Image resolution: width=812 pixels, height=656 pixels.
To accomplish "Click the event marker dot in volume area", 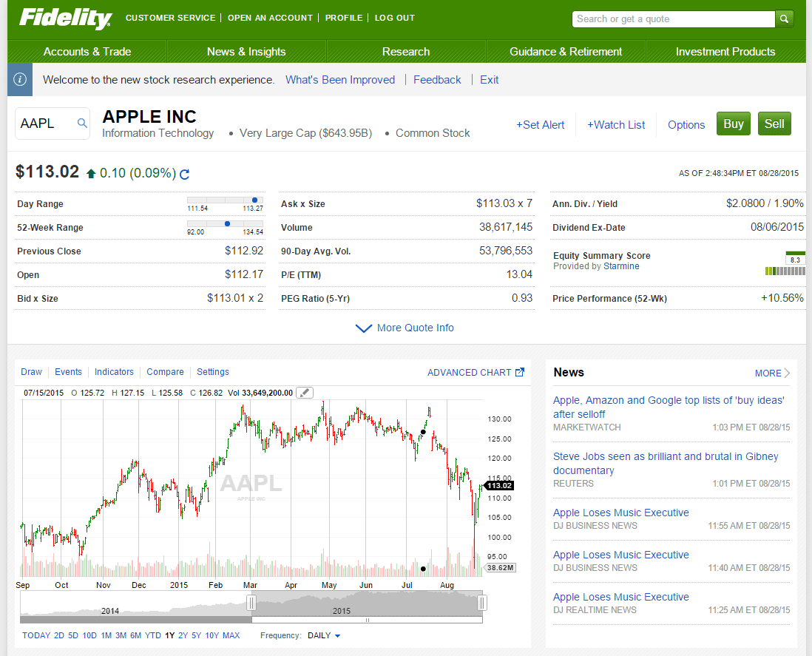I will click(423, 569).
